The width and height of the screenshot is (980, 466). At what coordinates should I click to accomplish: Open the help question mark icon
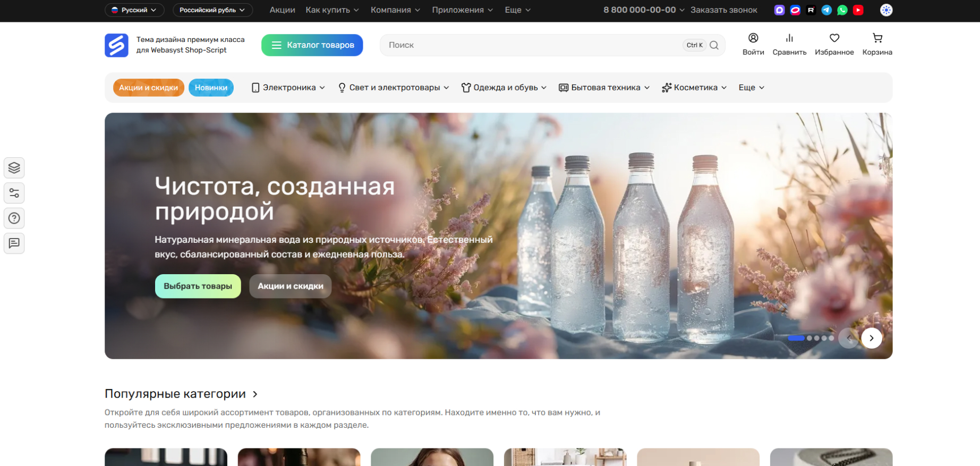point(14,218)
